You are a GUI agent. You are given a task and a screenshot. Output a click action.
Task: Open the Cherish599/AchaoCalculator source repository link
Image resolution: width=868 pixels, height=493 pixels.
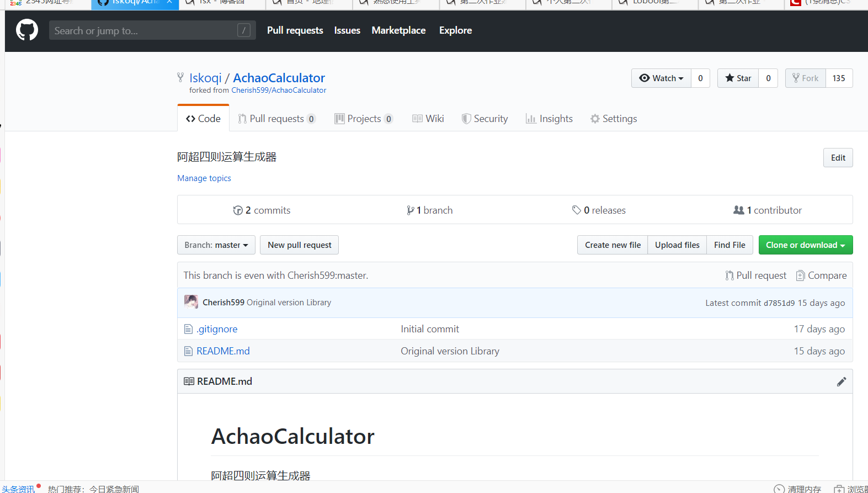click(279, 90)
